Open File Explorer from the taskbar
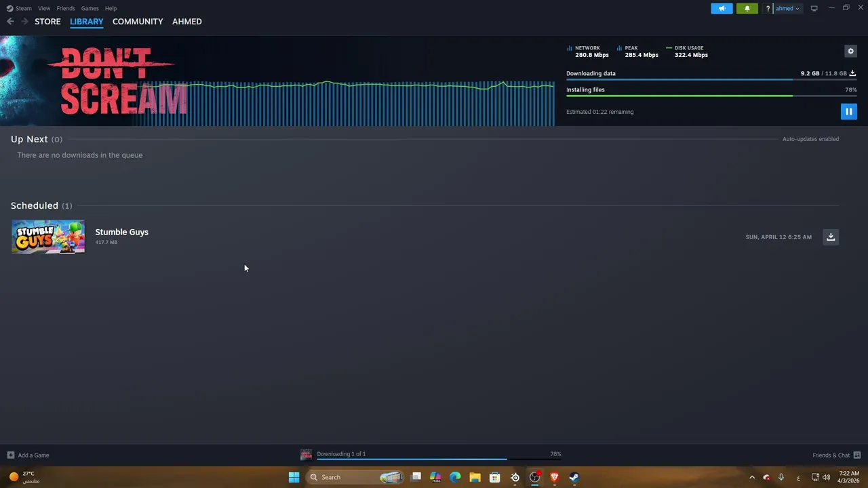Viewport: 868px width, 488px height. click(475, 477)
